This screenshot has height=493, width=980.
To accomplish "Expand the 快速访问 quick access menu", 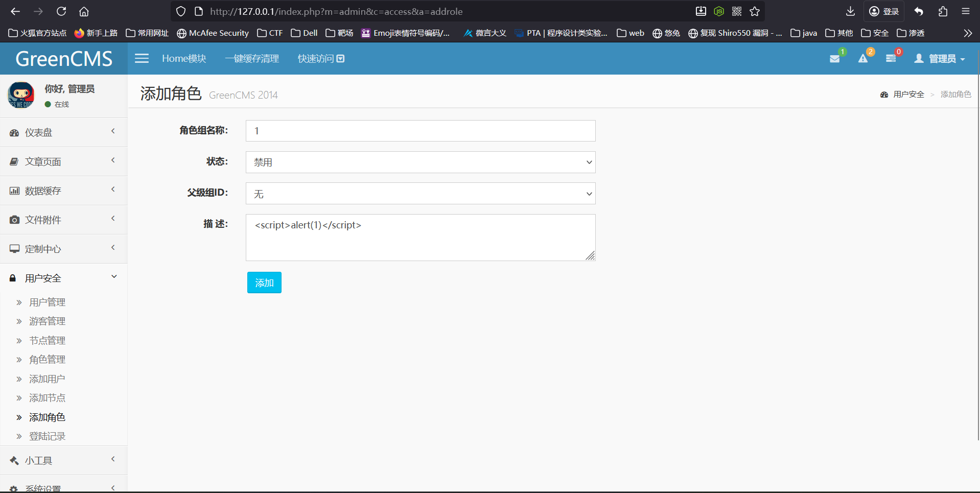I will [x=321, y=59].
